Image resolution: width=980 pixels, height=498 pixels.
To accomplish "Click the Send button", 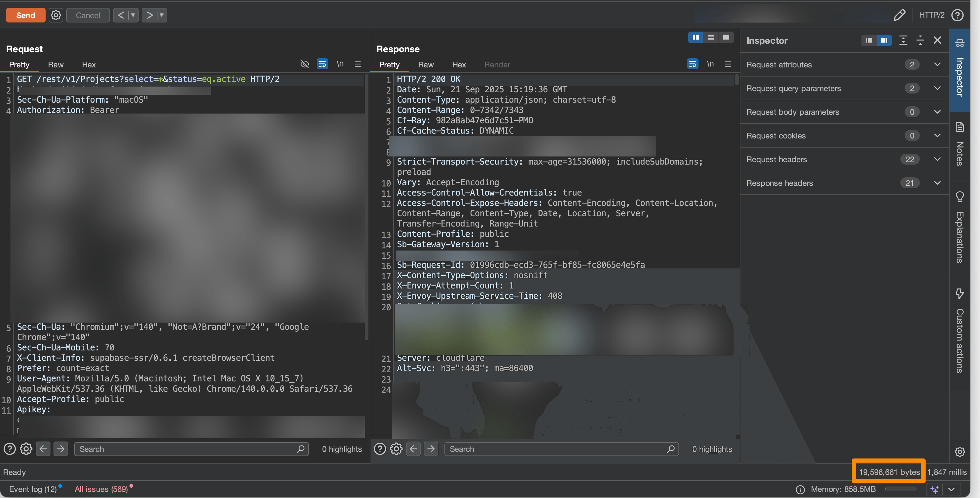I will point(26,15).
